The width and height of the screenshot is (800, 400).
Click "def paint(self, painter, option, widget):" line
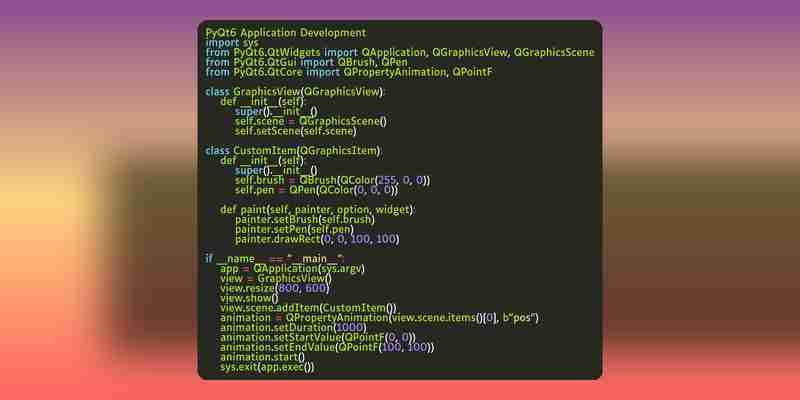point(318,210)
